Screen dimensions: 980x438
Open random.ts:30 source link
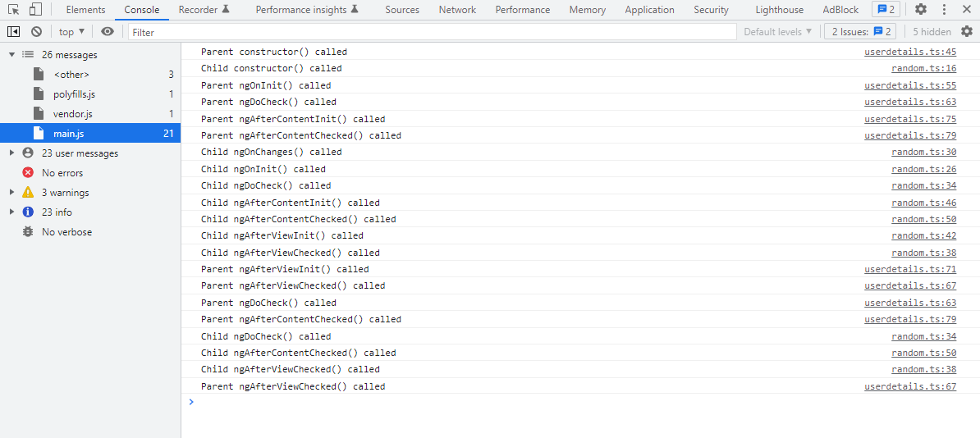pyautogui.click(x=923, y=153)
